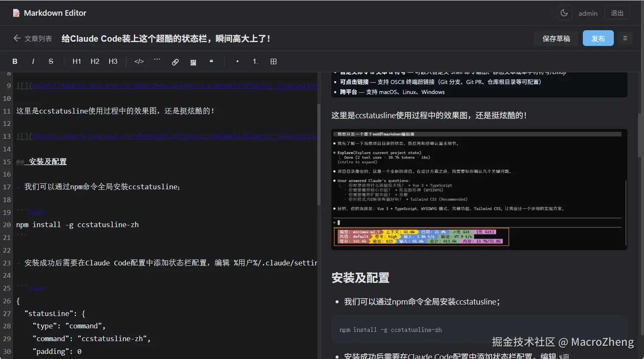Click the "padding": 0 line in the editor
Viewport: 644px width, 359px height.
point(57,351)
